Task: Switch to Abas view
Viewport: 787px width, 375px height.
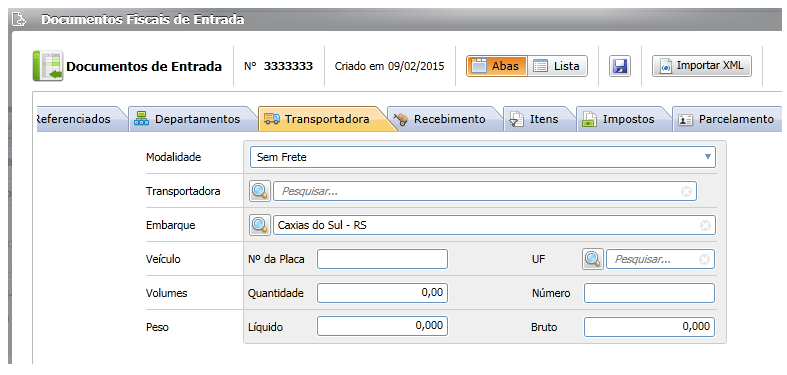Action: (496, 66)
